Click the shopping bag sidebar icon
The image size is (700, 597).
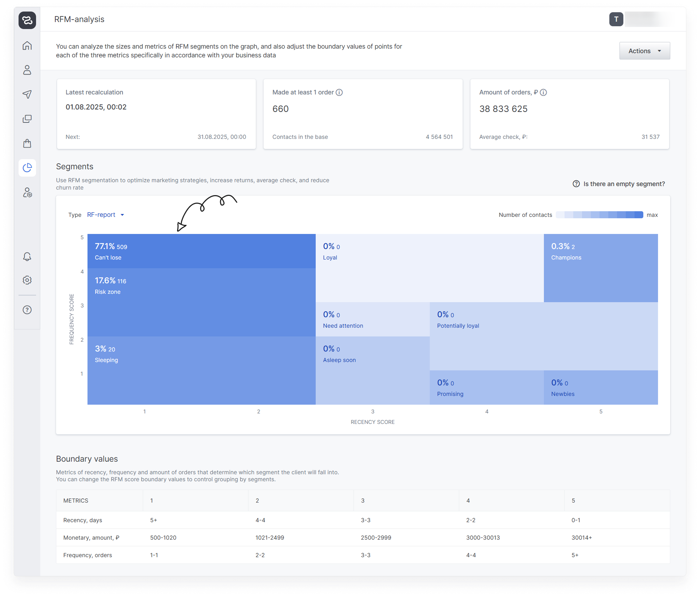pyautogui.click(x=27, y=143)
